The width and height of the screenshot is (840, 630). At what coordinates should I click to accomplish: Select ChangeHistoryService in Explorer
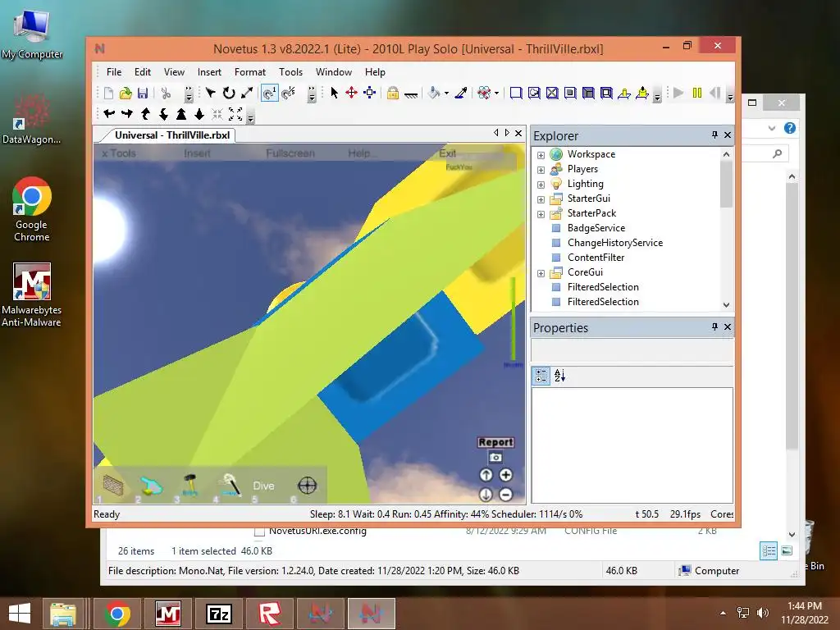pos(615,243)
